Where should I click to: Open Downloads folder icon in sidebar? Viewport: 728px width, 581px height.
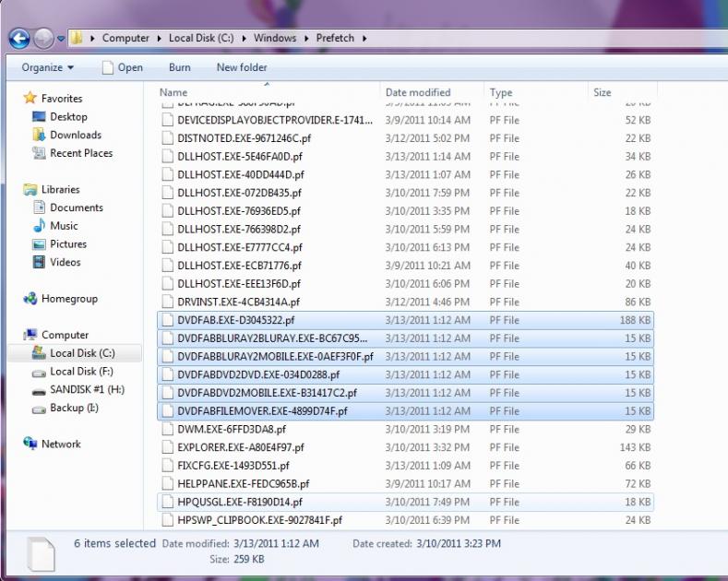coord(39,135)
